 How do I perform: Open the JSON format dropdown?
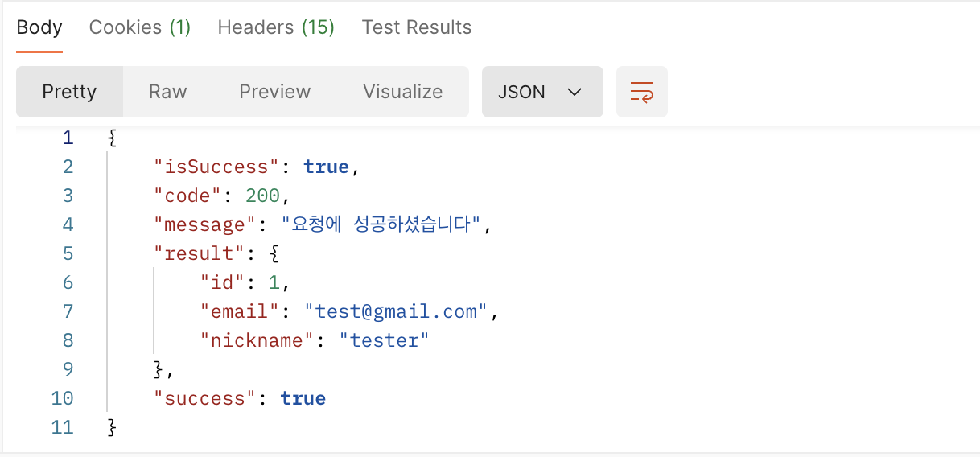(x=541, y=92)
